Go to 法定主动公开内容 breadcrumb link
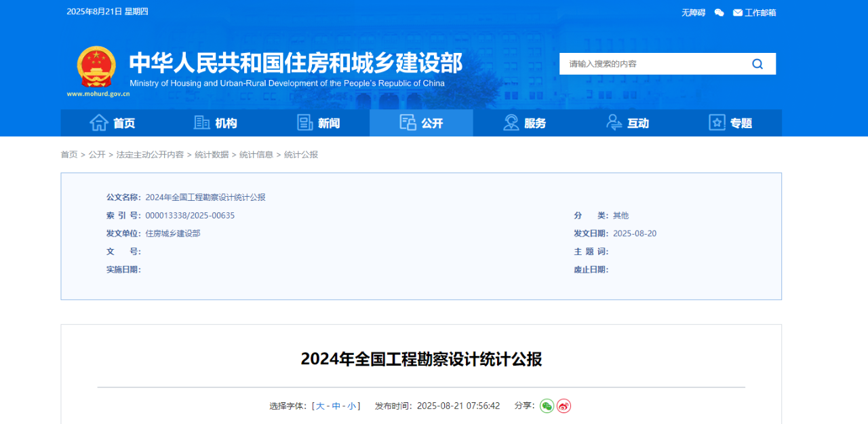Viewport: 868px width, 424px height. click(150, 155)
